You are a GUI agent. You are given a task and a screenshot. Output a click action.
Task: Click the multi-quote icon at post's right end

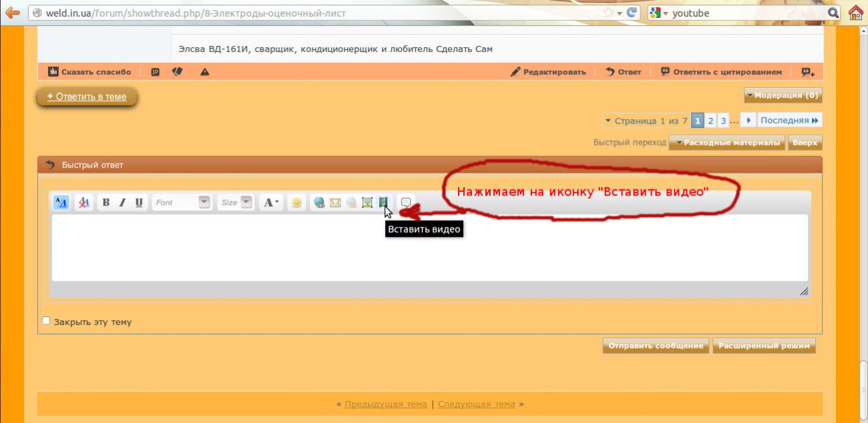click(x=808, y=72)
